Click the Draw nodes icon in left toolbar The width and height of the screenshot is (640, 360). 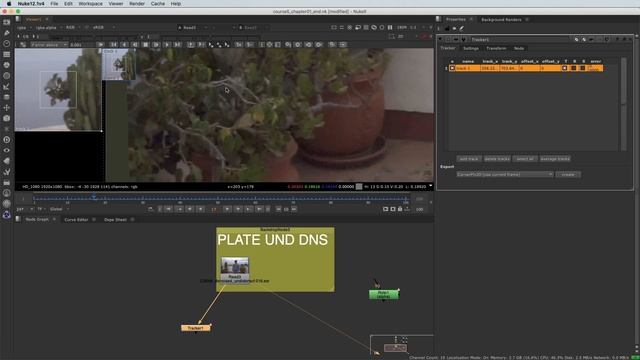(7, 33)
